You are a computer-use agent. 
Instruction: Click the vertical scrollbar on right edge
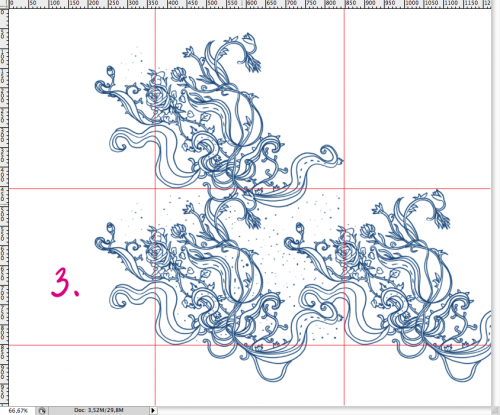(496, 207)
